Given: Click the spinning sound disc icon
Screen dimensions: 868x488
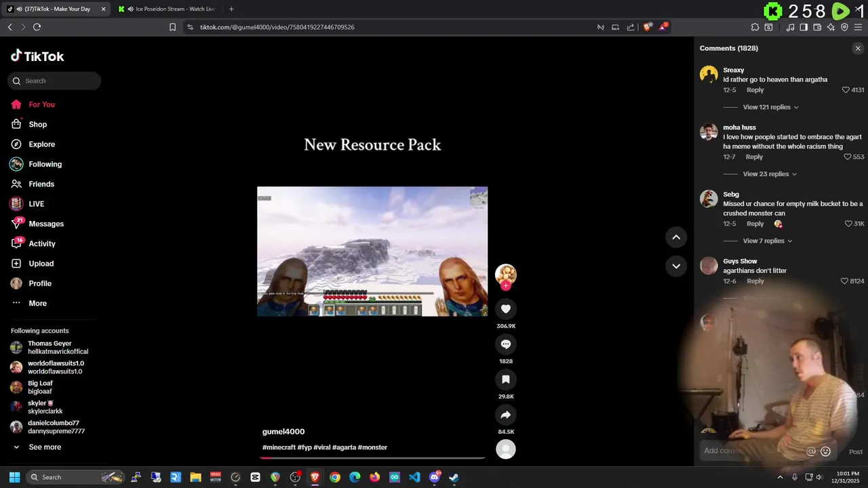Looking at the screenshot, I should click(506, 449).
